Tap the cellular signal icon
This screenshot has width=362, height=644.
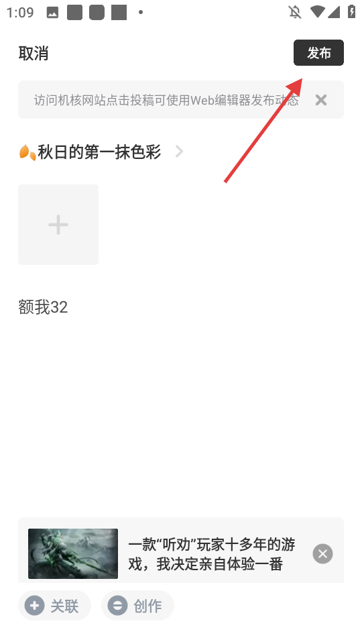[x=334, y=12]
